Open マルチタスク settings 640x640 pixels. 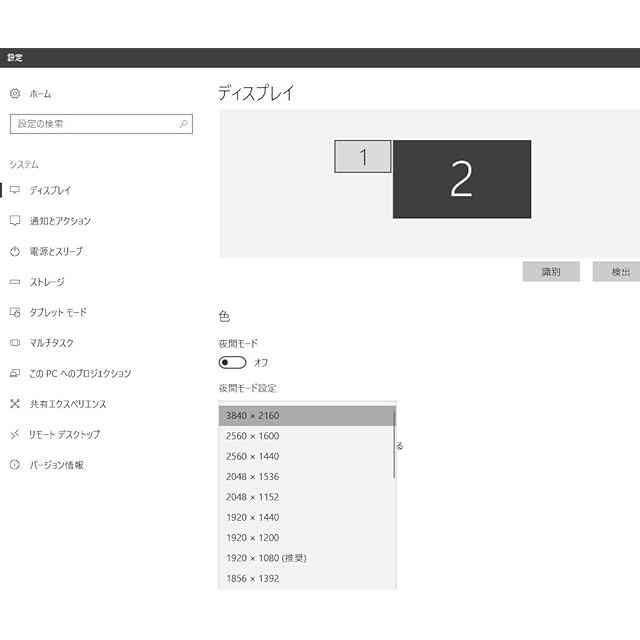point(51,343)
